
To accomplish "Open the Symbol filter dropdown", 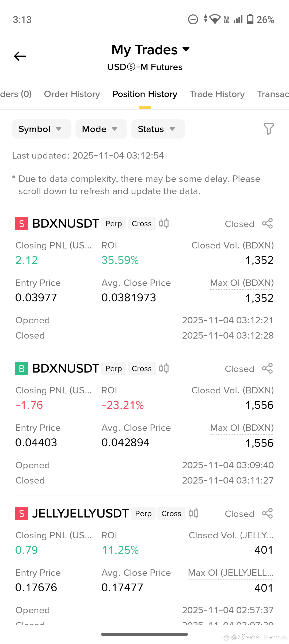I will point(41,129).
